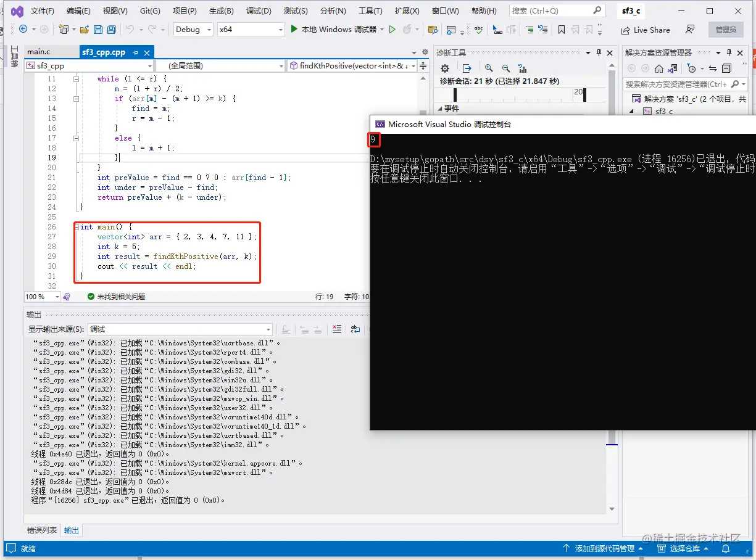Open the 100 % zoom level dropdown
Image resolution: width=756 pixels, height=560 pixels.
43,297
